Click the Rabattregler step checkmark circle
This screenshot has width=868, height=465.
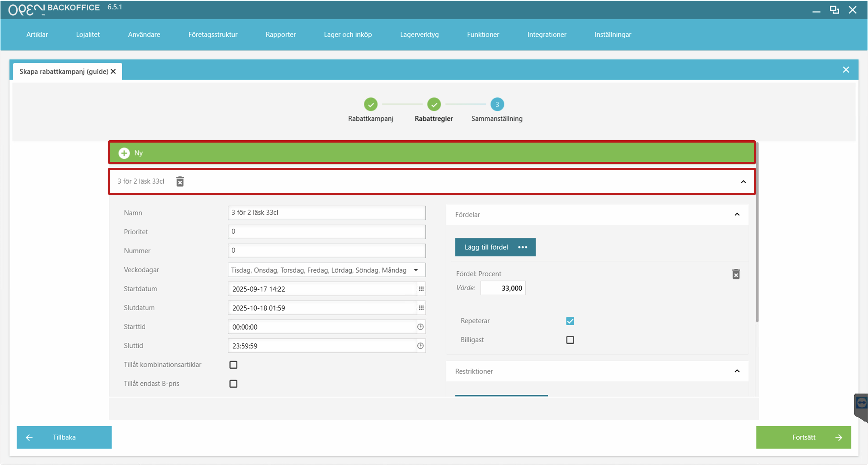click(434, 104)
